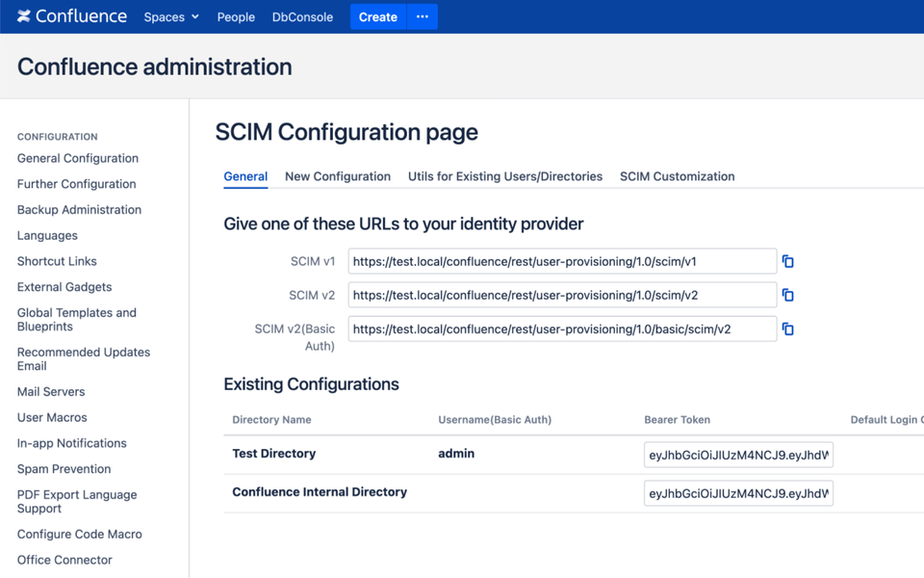Click the SCIM Configuration page title
The width and height of the screenshot is (924, 578).
coord(346,132)
